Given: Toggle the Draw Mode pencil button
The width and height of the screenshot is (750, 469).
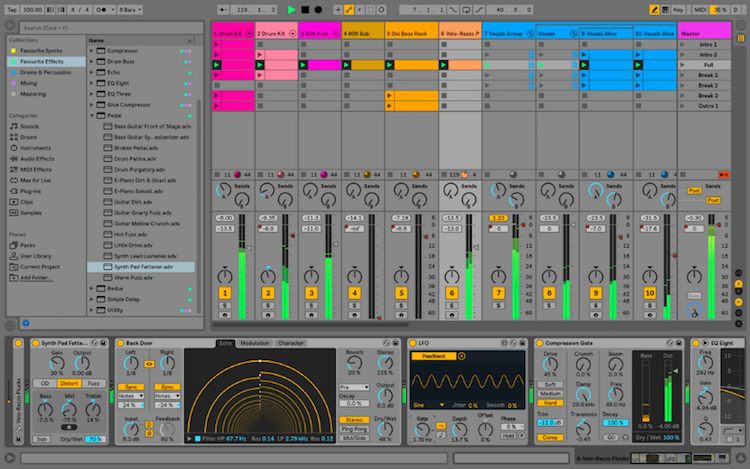Looking at the screenshot, I should point(654,10).
